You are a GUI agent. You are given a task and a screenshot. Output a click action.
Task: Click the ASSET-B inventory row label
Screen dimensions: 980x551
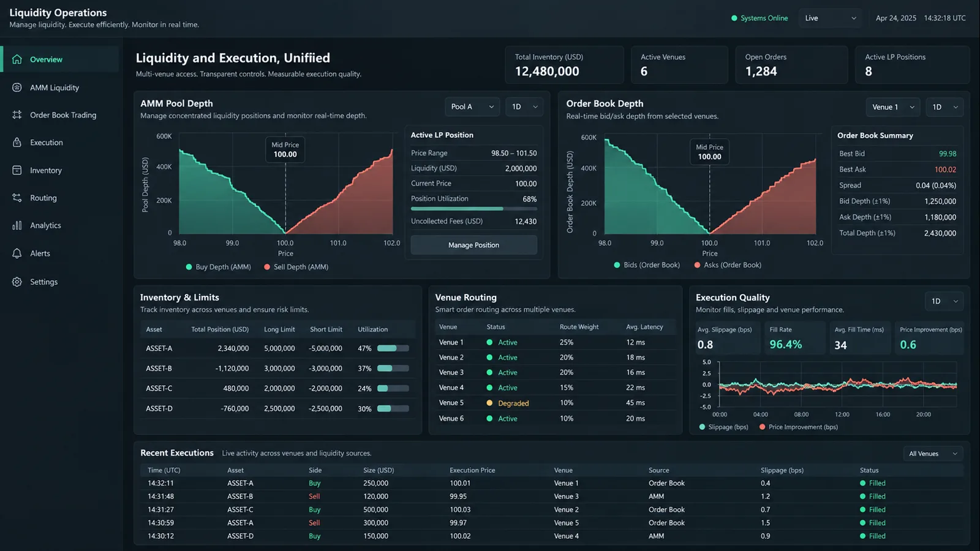(x=159, y=369)
